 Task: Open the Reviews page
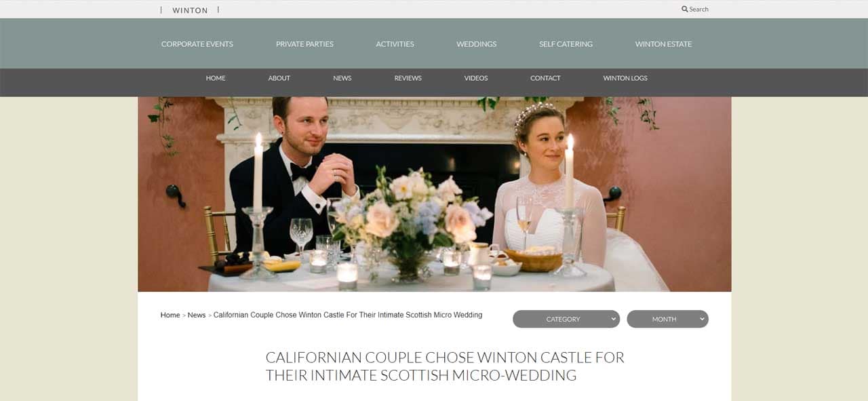(408, 78)
